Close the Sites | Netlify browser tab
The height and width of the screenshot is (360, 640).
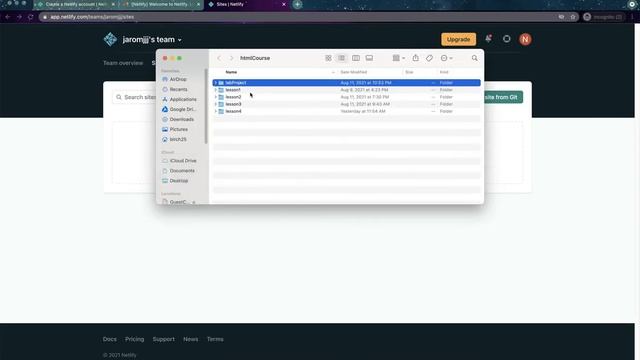(284, 4)
